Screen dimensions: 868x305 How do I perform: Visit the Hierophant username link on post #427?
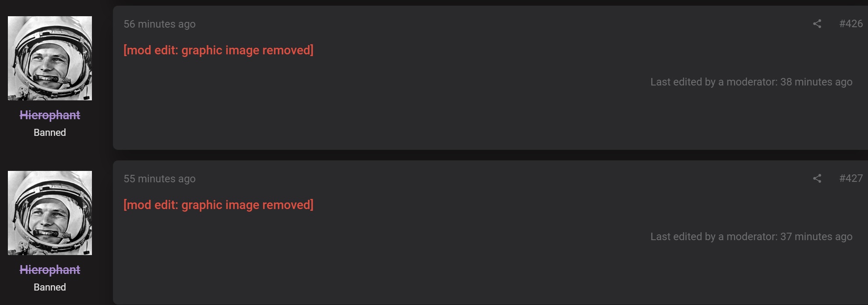pos(50,270)
